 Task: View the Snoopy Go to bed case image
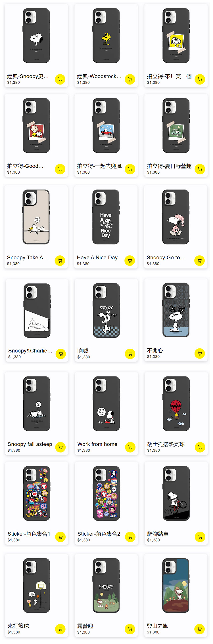(x=176, y=217)
